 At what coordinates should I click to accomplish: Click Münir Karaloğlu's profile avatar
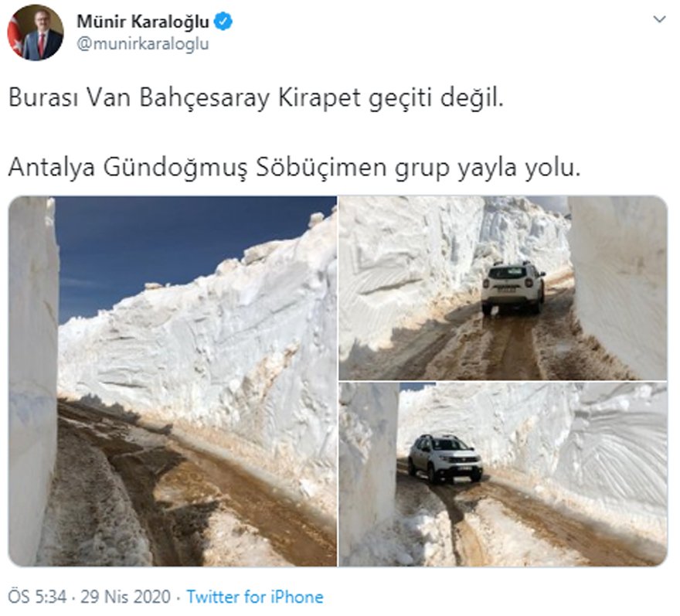35,32
